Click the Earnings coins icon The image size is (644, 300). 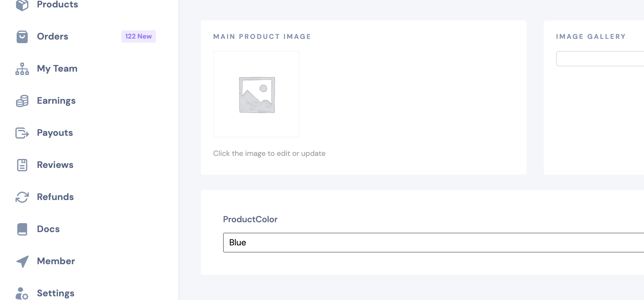22,101
